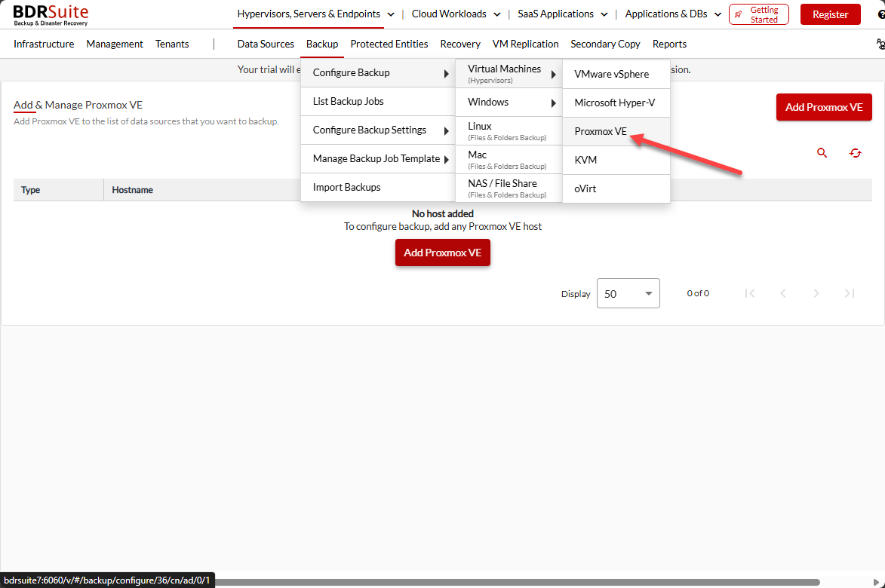Image resolution: width=885 pixels, height=588 pixels.
Task: Sort the table by the Hostname column
Action: pos(132,189)
